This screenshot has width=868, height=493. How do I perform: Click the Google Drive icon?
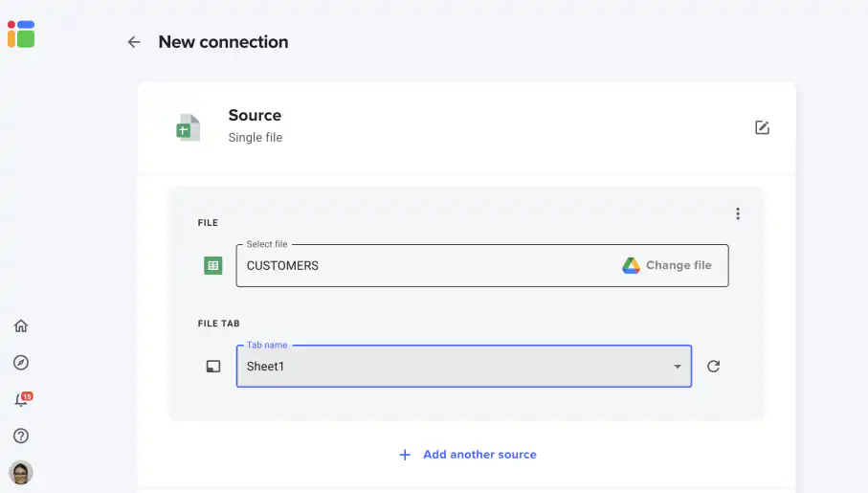tap(631, 266)
